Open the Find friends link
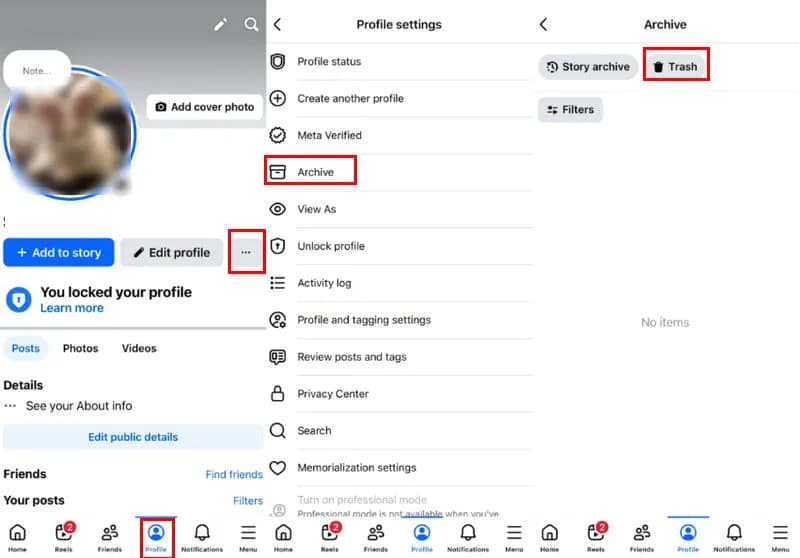Screen dimensions: 800x558 click(234, 474)
